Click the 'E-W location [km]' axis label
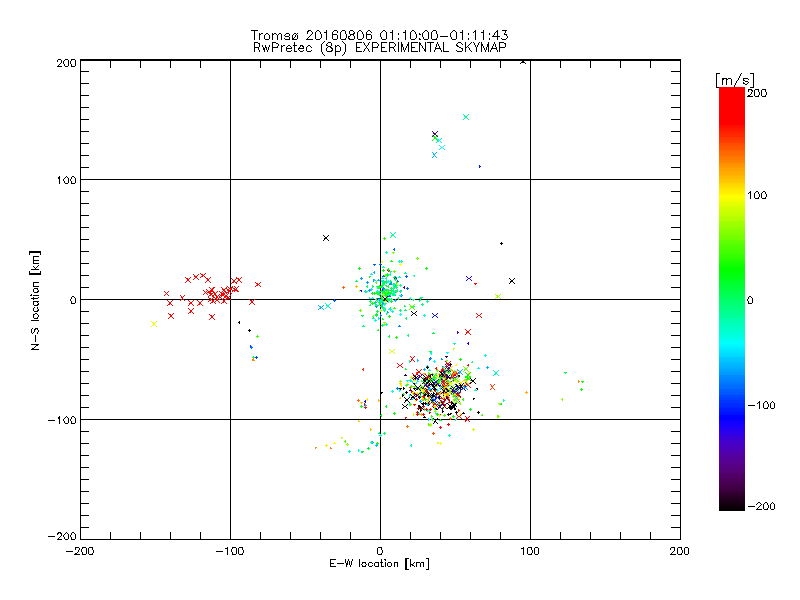The width and height of the screenshot is (800, 600). click(x=379, y=563)
